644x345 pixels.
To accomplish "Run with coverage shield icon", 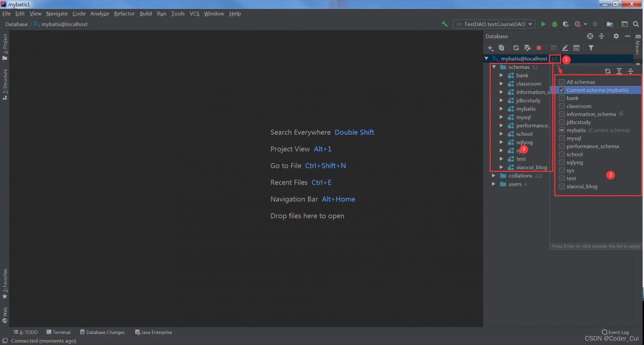I will tap(566, 24).
